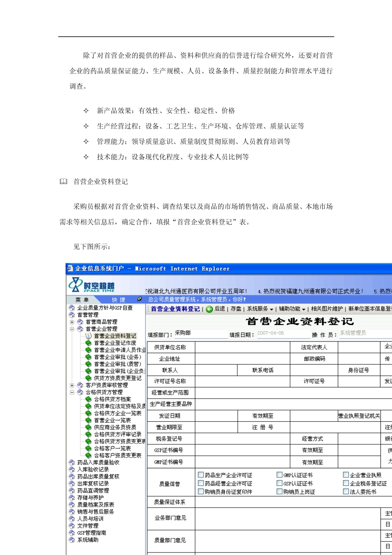Image resolution: width=392 pixels, height=555 pixels.
Task: Open the 辅助功能 dropdown menu
Action: click(292, 309)
